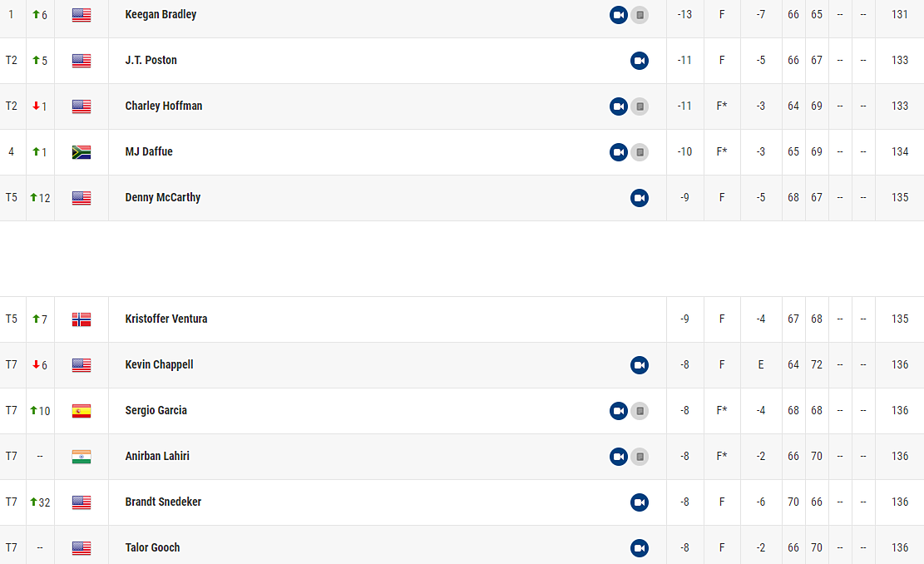Play Brandt Snedeker's video highlights
This screenshot has width=924, height=564.
(639, 502)
